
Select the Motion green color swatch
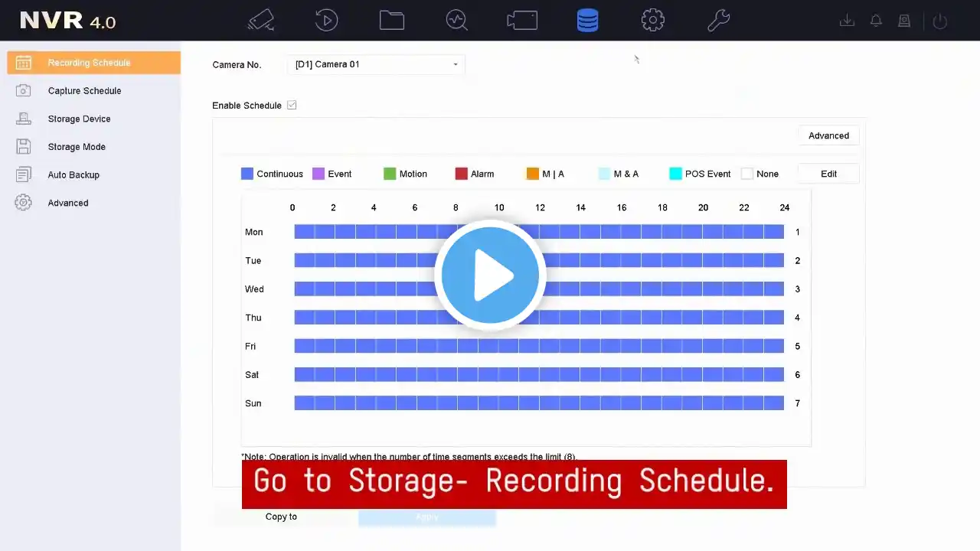point(390,174)
